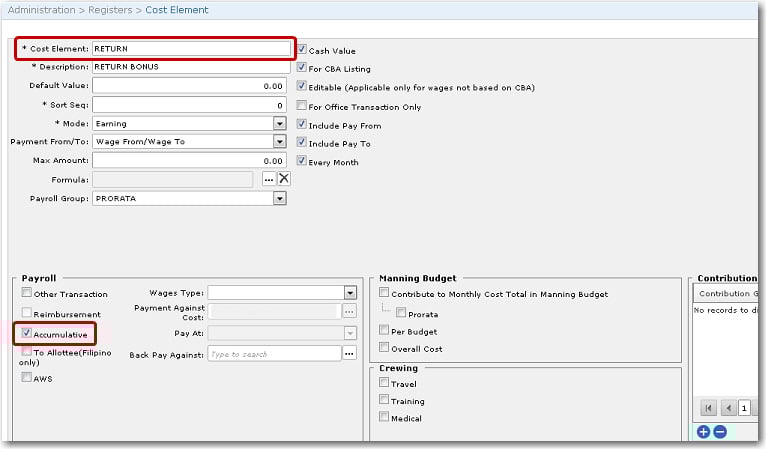Add a contribution record with plus icon
This screenshot has width=766, height=449.
tap(703, 431)
